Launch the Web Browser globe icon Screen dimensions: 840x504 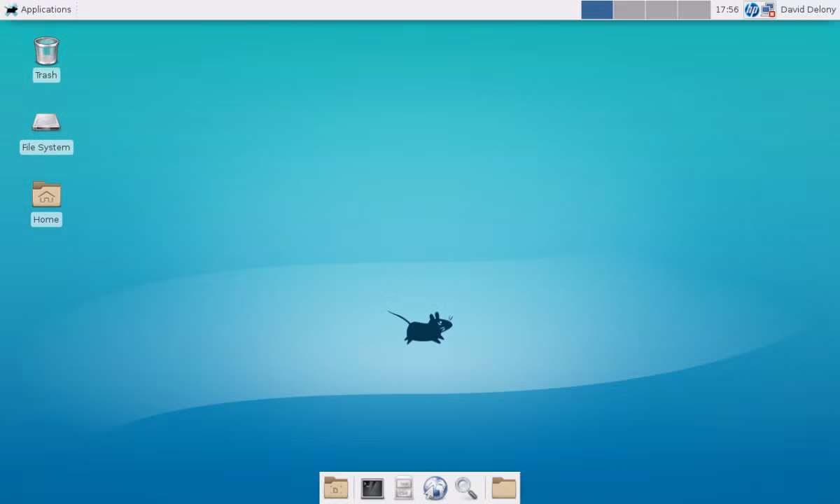435,488
